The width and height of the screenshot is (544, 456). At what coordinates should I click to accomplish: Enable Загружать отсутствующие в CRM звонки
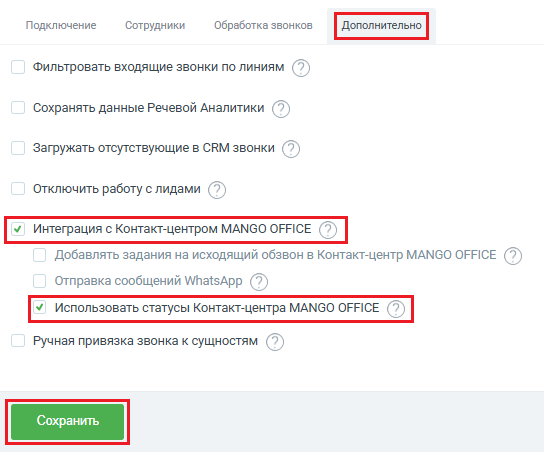click(18, 148)
